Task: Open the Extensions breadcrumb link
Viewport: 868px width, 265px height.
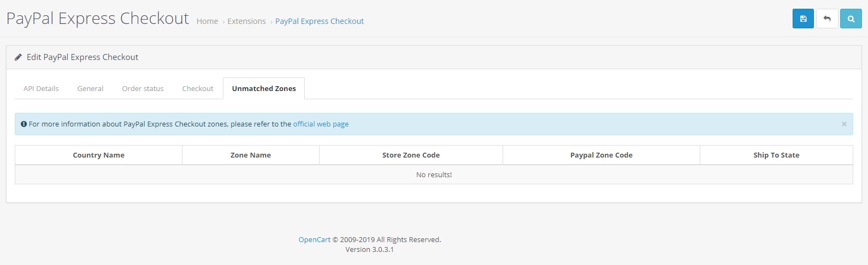Action: point(246,21)
